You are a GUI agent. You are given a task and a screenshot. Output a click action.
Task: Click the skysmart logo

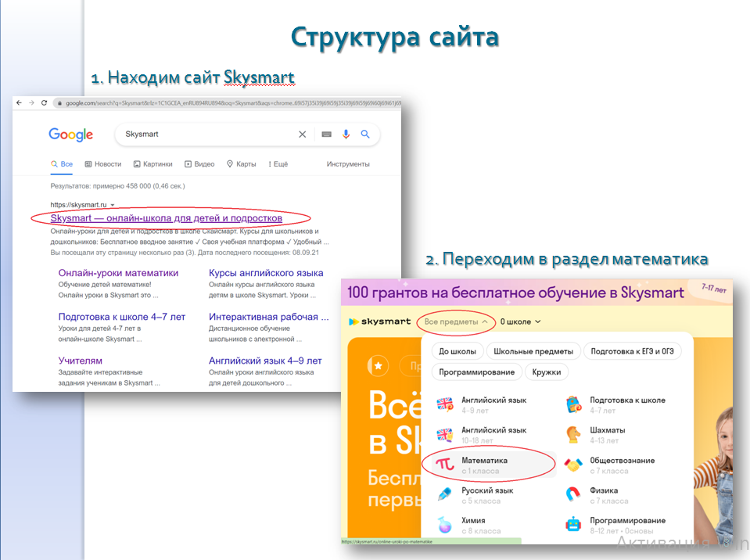point(381,321)
